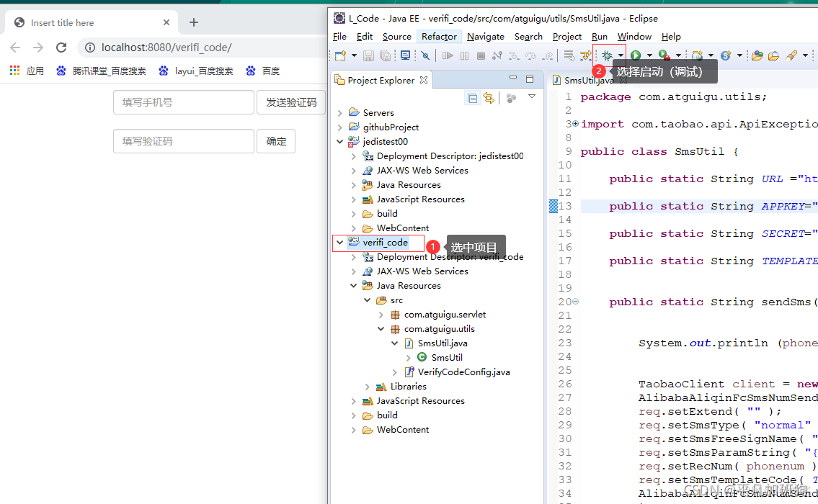Click the Save All icon
Image resolution: width=818 pixels, height=504 pixels.
click(x=385, y=55)
